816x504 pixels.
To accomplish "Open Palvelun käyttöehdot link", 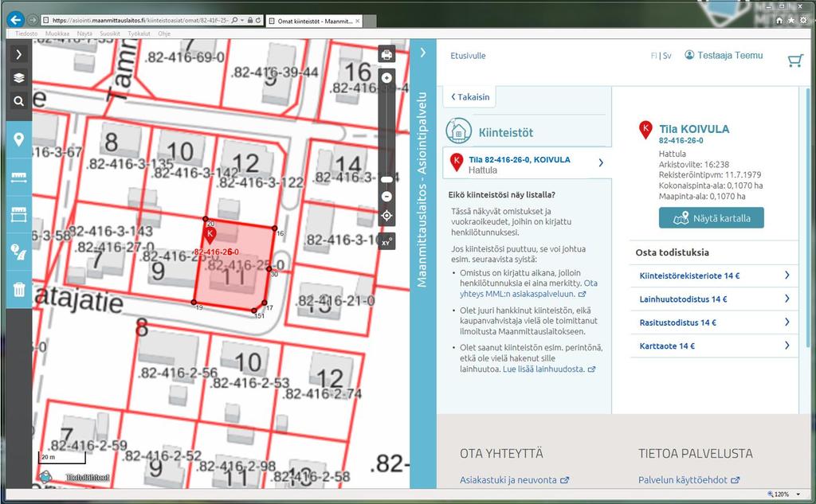I will (689, 480).
